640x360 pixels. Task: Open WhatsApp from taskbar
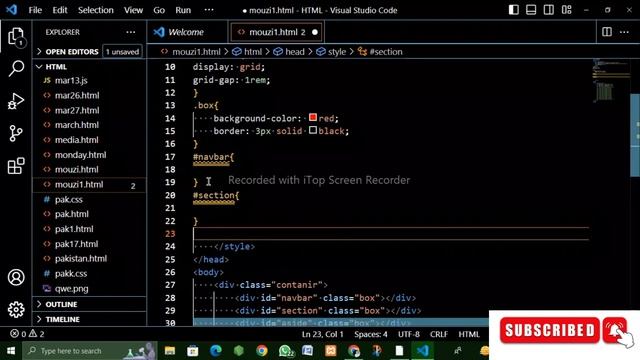[286, 351]
